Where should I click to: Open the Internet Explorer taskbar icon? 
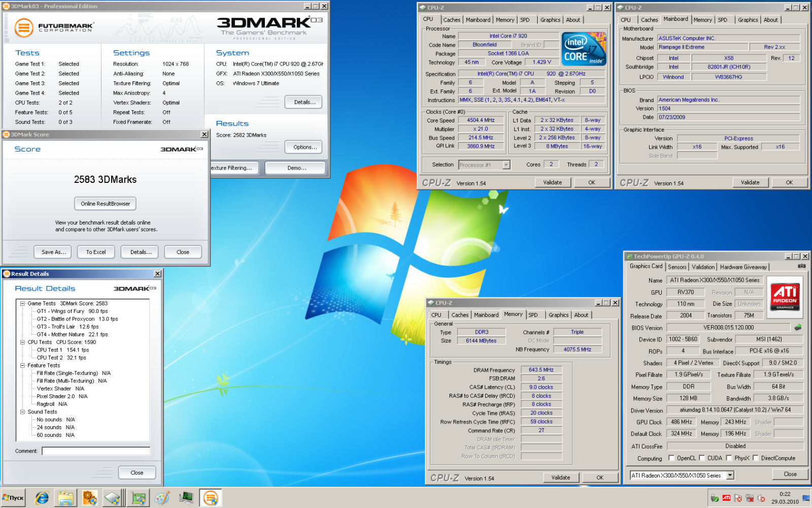tap(42, 498)
